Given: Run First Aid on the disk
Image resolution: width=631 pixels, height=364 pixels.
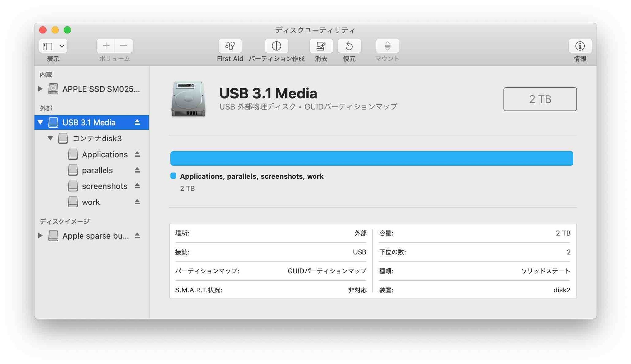Looking at the screenshot, I should 230,46.
